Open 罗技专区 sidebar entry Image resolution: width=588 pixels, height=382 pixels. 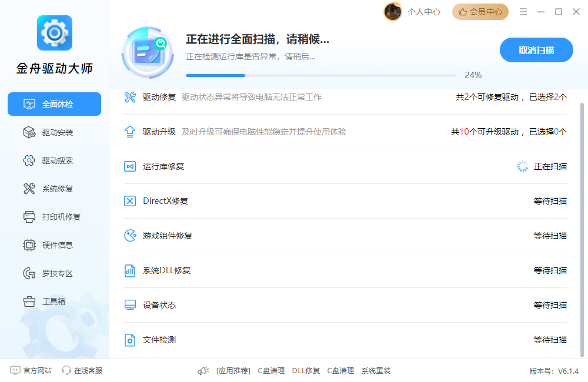click(x=54, y=273)
